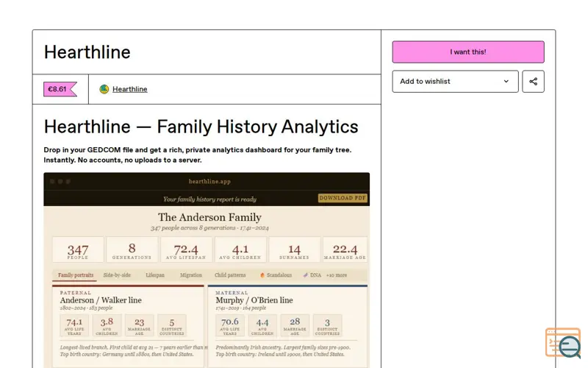The width and height of the screenshot is (588, 368).
Task: Click the '+10 more' tabs label
Action: (x=337, y=275)
